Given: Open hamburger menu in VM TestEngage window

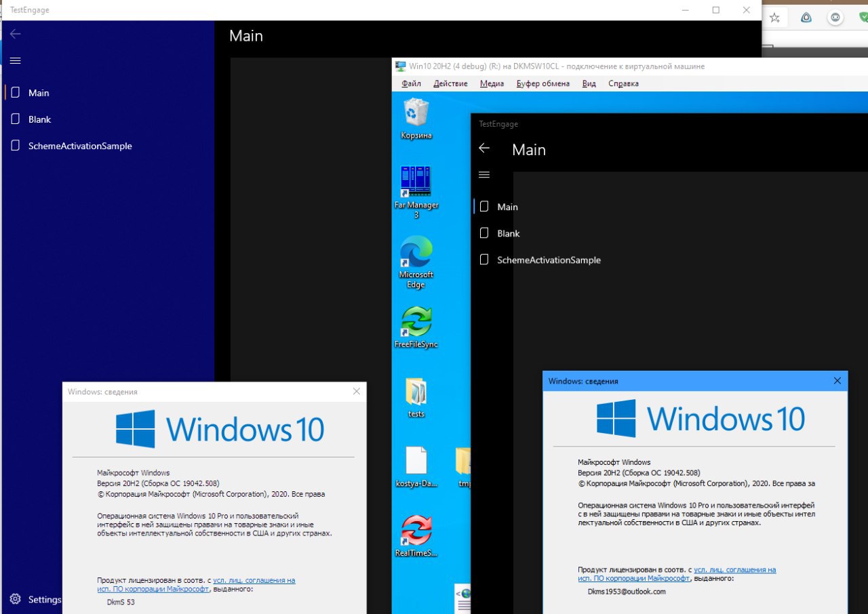Looking at the screenshot, I should pyautogui.click(x=484, y=175).
